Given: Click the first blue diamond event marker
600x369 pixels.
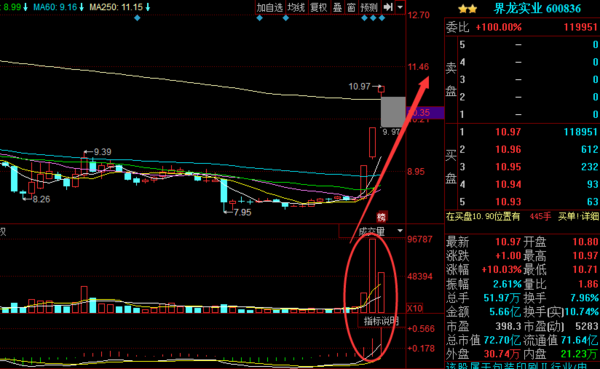Looking at the screenshot, I should tap(137, 18).
